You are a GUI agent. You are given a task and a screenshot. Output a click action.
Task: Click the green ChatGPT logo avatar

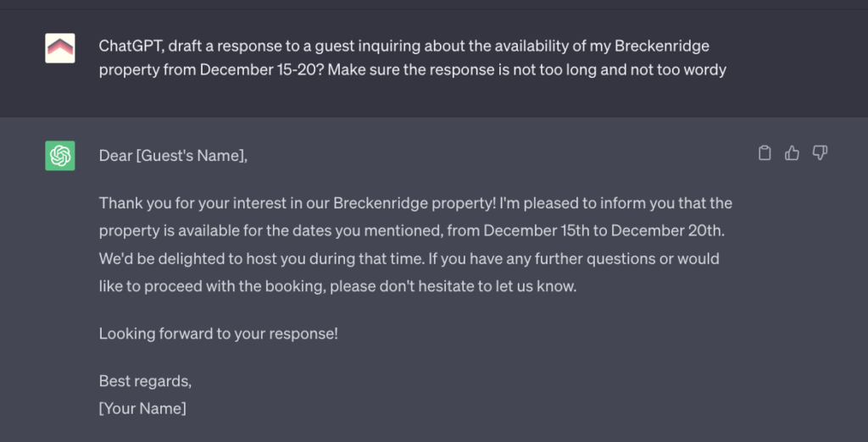tap(60, 156)
